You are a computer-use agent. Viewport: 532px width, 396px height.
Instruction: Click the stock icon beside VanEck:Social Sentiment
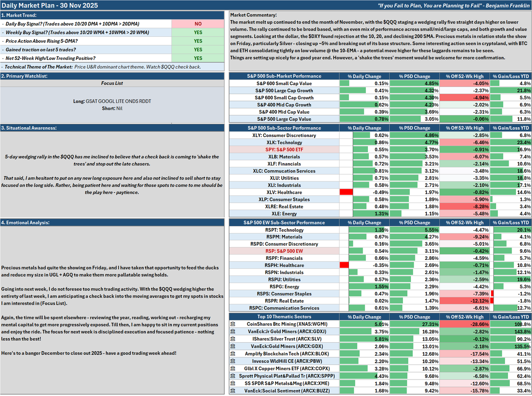pyautogui.click(x=233, y=391)
